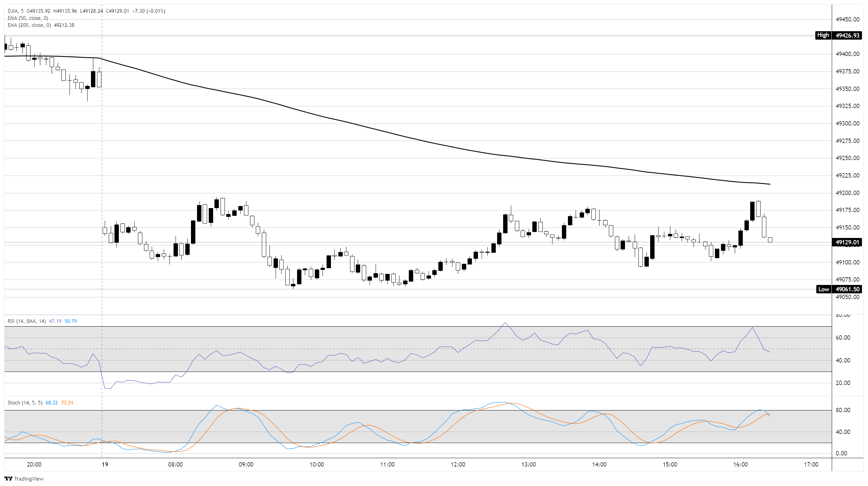This screenshot has width=868, height=486.
Task: Select the EMA 200 indicator legend
Action: (x=29, y=25)
